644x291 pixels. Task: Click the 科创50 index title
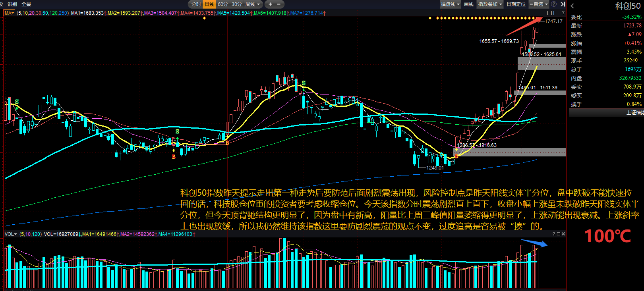[628, 6]
